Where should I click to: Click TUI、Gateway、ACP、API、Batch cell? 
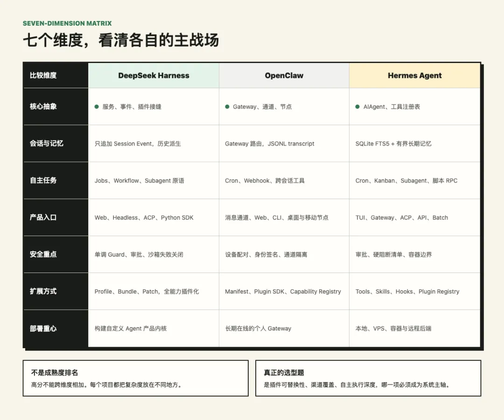point(415,217)
